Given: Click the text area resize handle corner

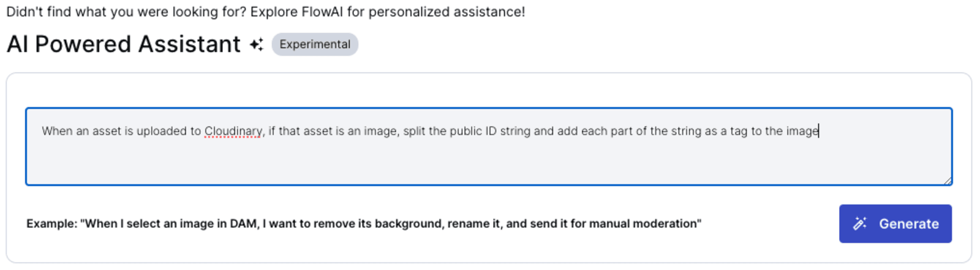Looking at the screenshot, I should click(x=948, y=181).
